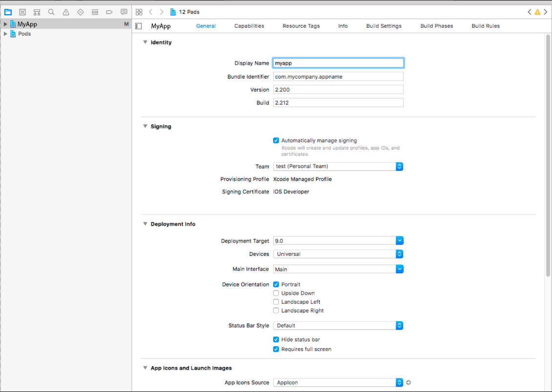Screen dimensions: 552x392
Task: Open the Report navigator speech bubble icon
Action: (124, 12)
